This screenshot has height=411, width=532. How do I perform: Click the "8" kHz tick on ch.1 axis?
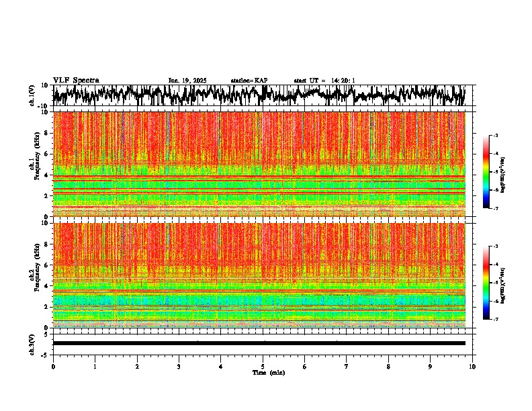[x=47, y=133]
